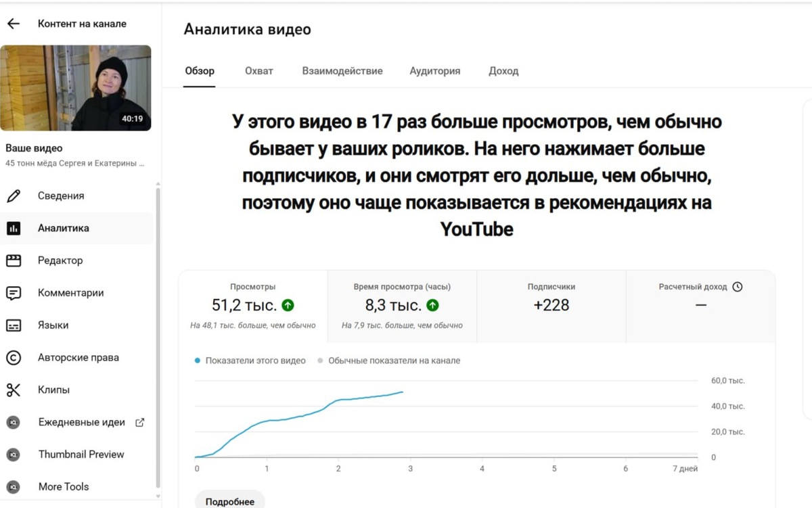Click the Контент на канале heading
The image size is (812, 508).
82,24
